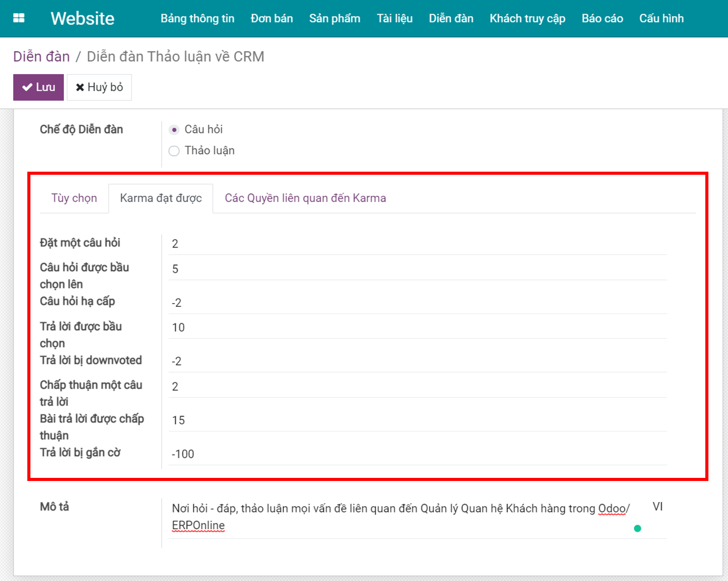This screenshot has width=728, height=581.
Task: Click the Chế độ Diễn đàn label
Action: 81,129
